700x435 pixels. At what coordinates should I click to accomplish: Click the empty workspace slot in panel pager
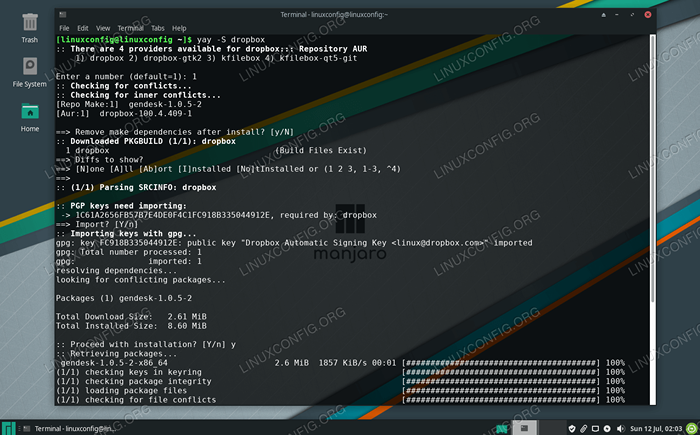(552, 428)
